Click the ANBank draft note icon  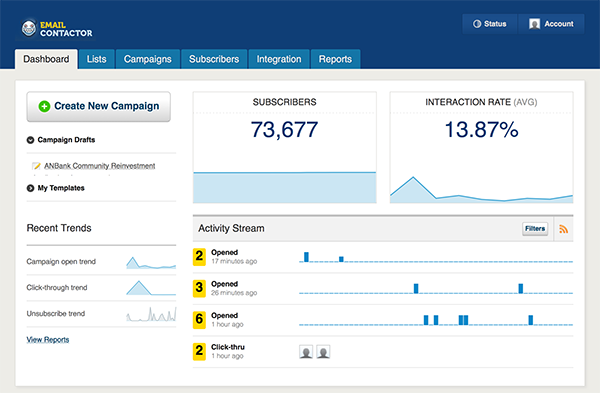pos(36,166)
